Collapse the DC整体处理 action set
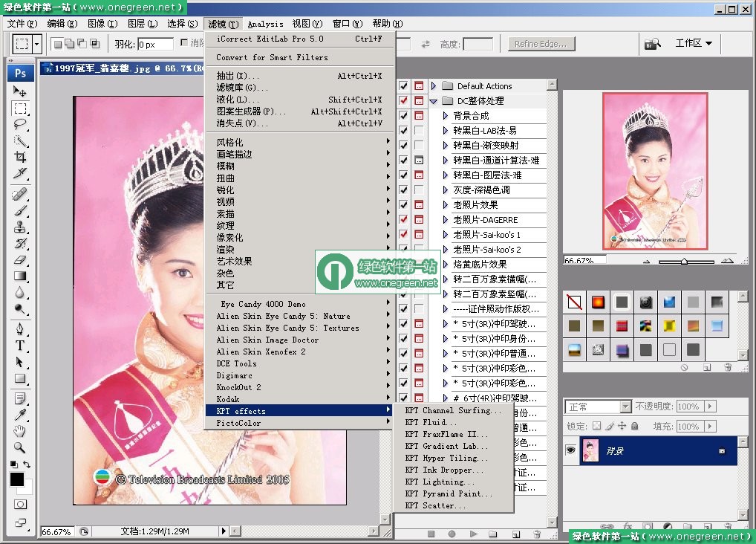 click(x=434, y=101)
